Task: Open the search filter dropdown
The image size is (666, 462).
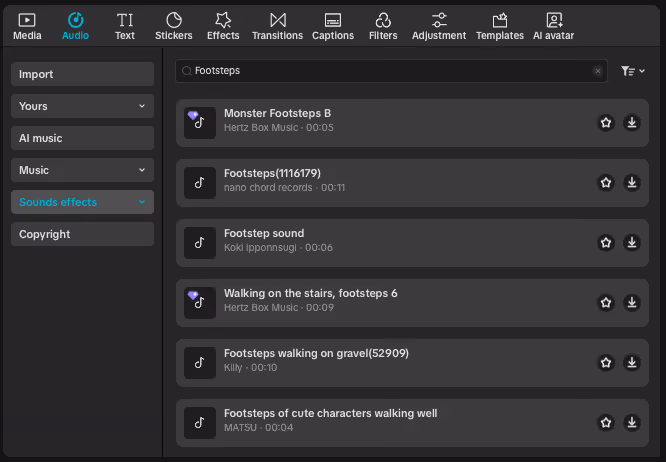Action: (633, 71)
